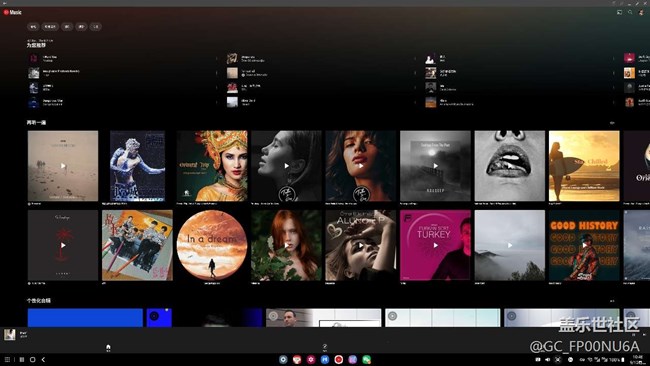Select the second filter chip below logo
650x366 pixels.
[50, 27]
